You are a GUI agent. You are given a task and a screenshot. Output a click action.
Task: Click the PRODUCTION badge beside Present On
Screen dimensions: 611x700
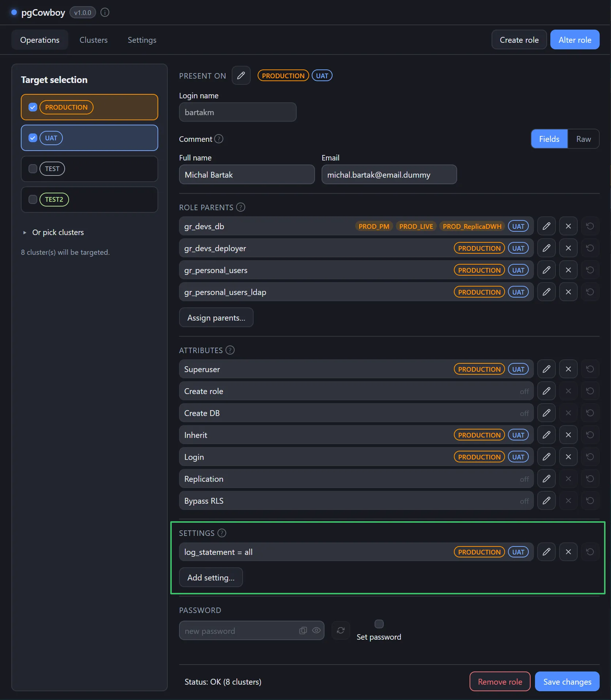[283, 76]
